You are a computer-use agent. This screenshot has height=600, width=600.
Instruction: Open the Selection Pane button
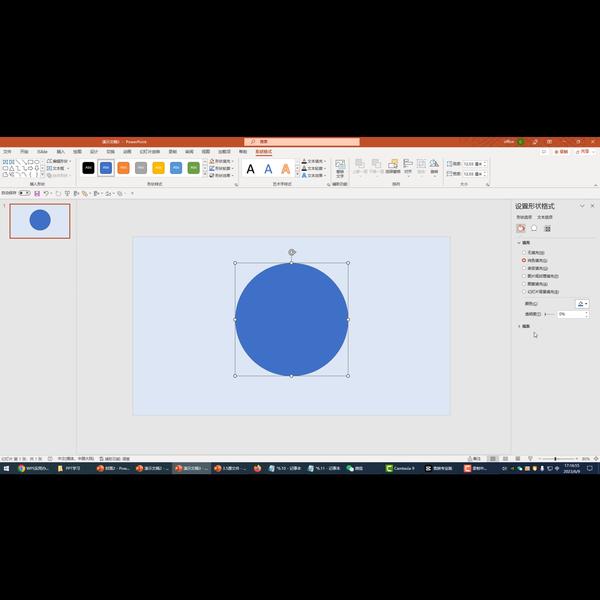(393, 166)
